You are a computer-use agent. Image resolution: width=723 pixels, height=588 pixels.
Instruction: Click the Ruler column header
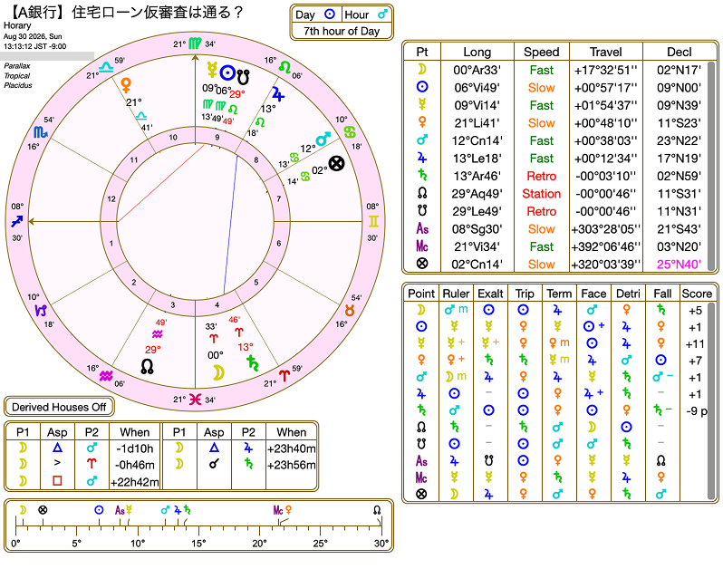(456, 294)
